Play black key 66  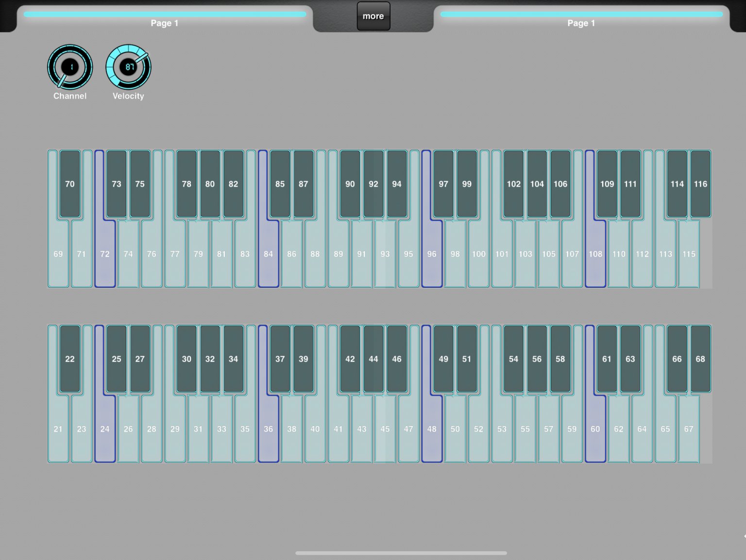[x=677, y=359]
